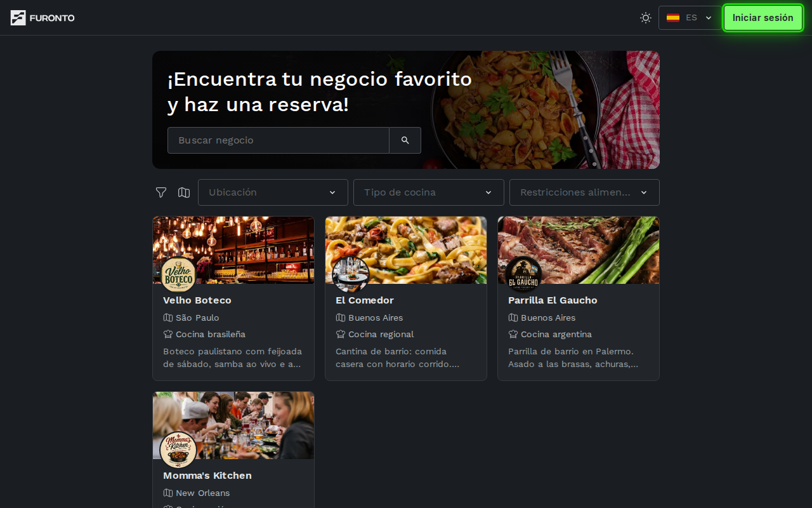Image resolution: width=812 pixels, height=508 pixels.
Task: Click the Parrilla El Gaucho description text
Action: tap(573, 358)
